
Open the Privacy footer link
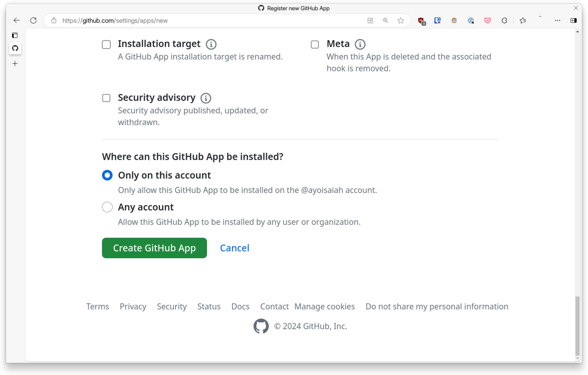[x=133, y=306]
